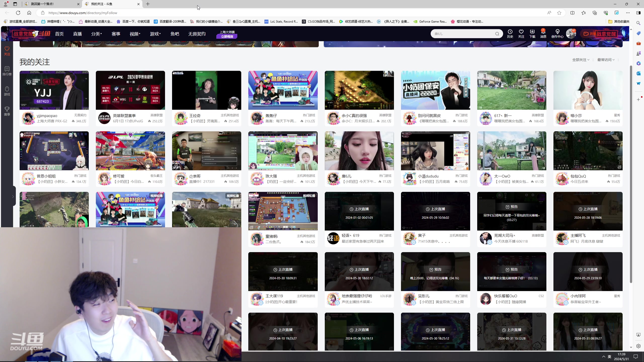Open Creator Center (创作中心) icon
Screen dimensions: 644x362
[x=557, y=32]
